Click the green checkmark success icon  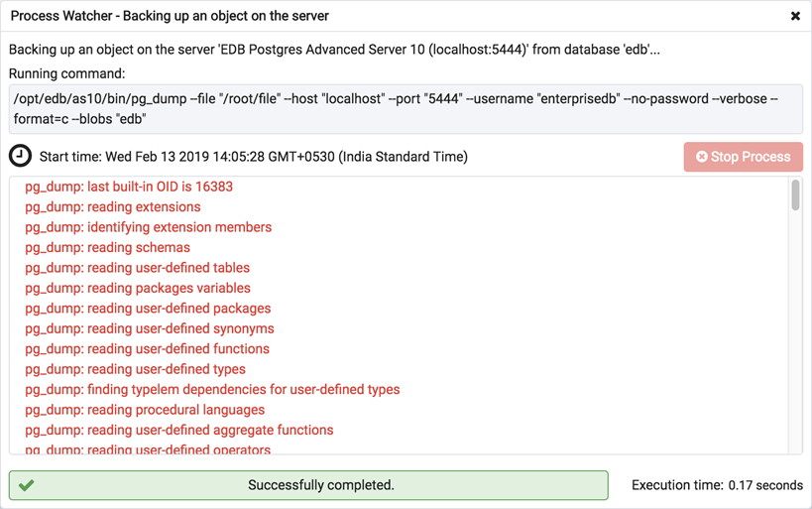tap(27, 485)
